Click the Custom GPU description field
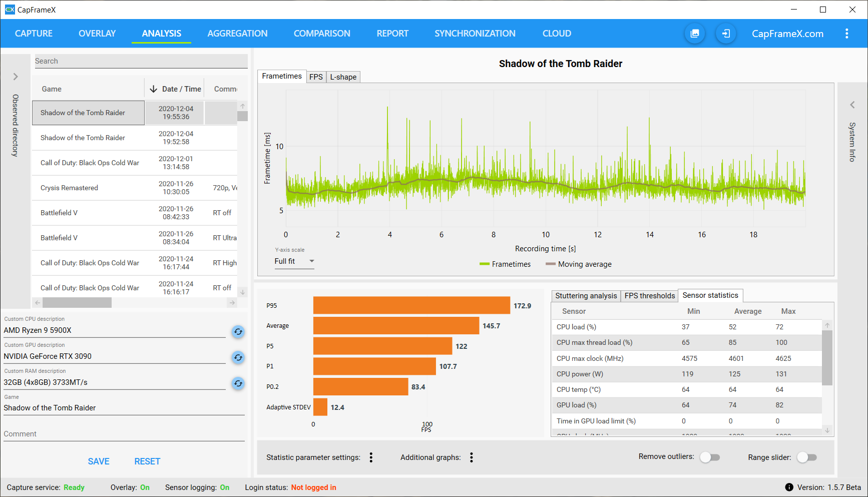The image size is (868, 497). coord(115,356)
